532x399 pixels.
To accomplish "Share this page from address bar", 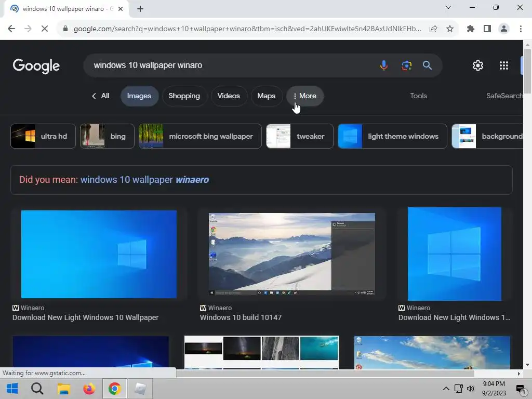I will 433,29.
